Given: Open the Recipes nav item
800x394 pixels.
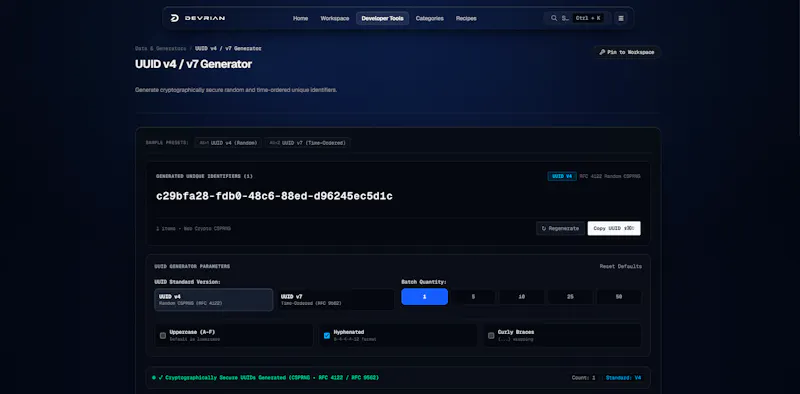Looking at the screenshot, I should click(466, 18).
